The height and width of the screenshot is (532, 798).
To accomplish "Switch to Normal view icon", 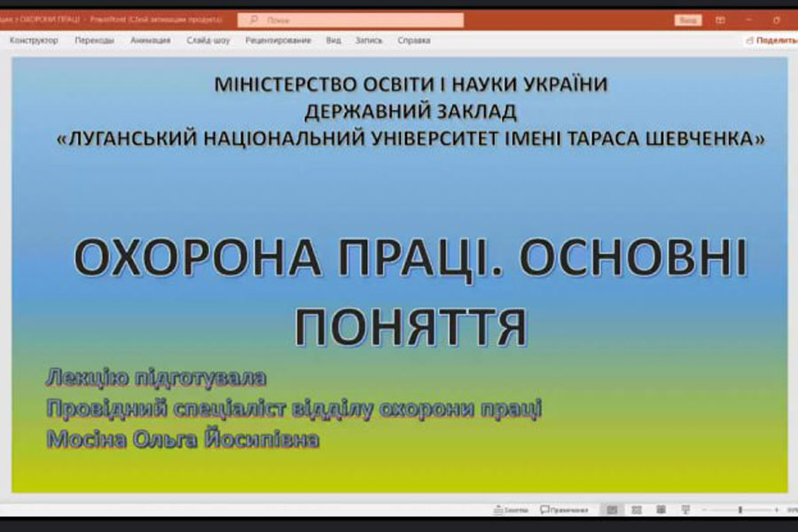I will tap(612, 510).
